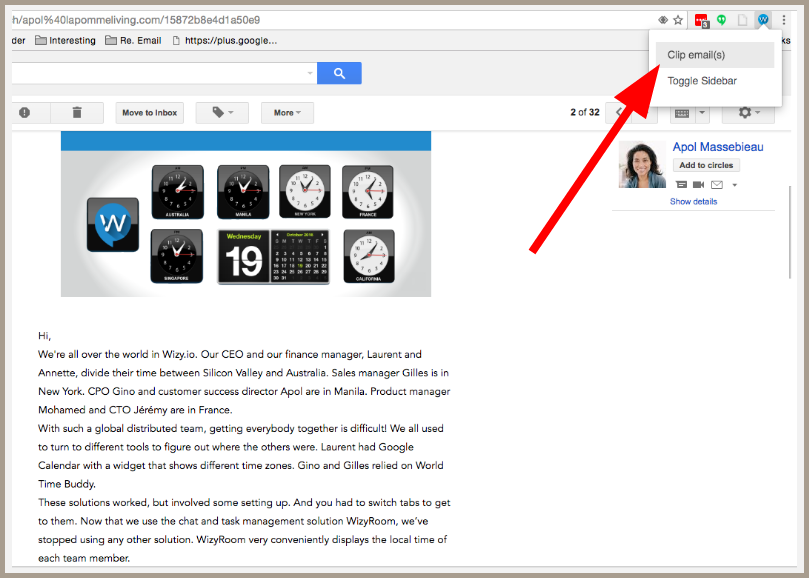Click the eye icon in the address bar
809x578 pixels.
click(664, 20)
